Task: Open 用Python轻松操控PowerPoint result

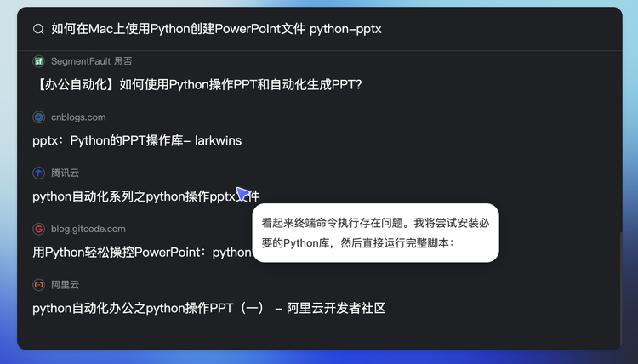Action: click(142, 252)
